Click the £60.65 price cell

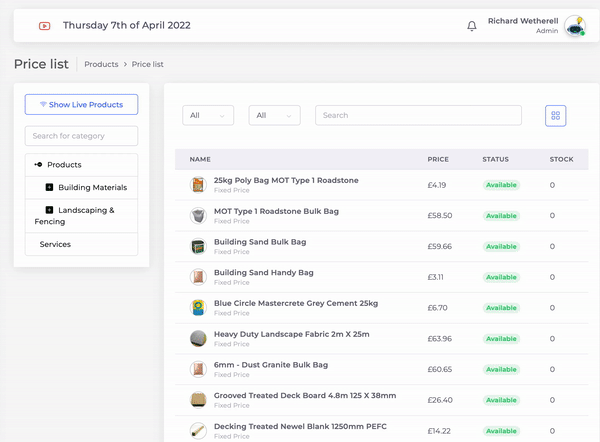pos(440,369)
